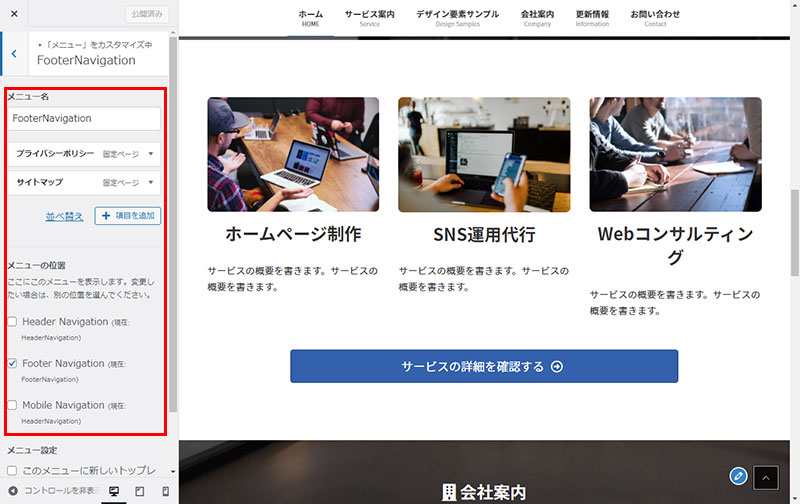Check the Mobile Navigation checkbox

pyautogui.click(x=12, y=406)
